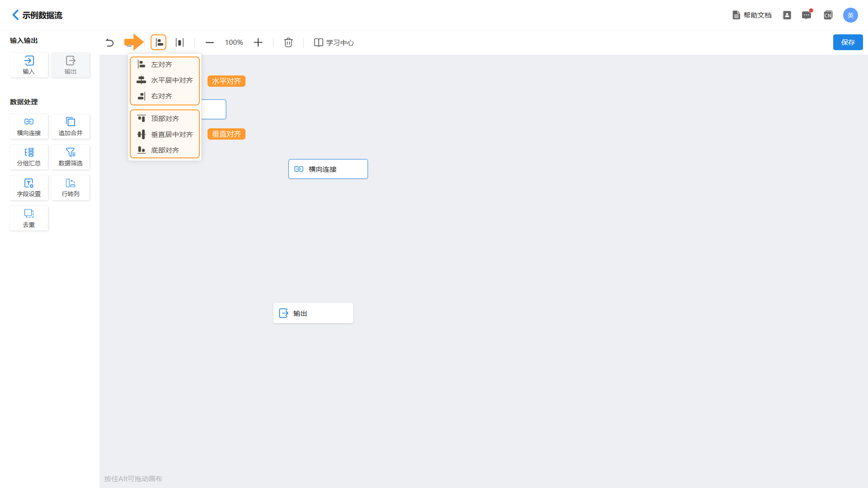The image size is (868, 488).
Task: Add a 数据筛选 data filter node
Action: point(71,157)
